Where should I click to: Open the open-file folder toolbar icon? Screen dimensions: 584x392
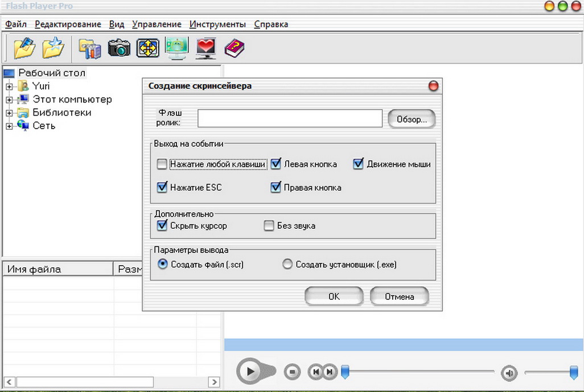[x=24, y=48]
